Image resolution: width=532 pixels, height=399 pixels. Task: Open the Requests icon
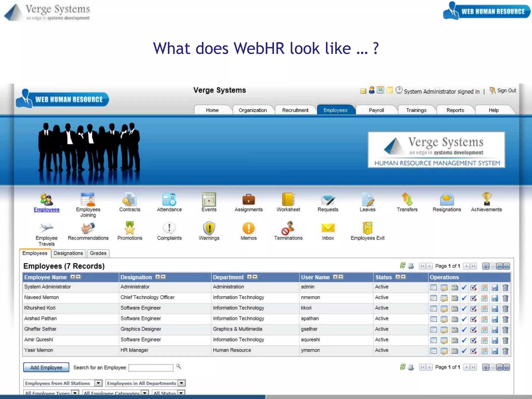point(328,199)
